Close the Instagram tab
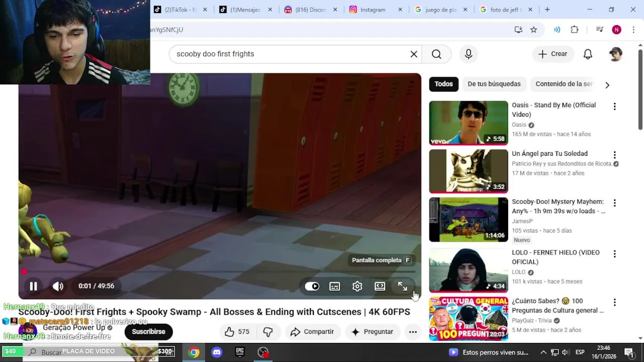 pyautogui.click(x=400, y=10)
